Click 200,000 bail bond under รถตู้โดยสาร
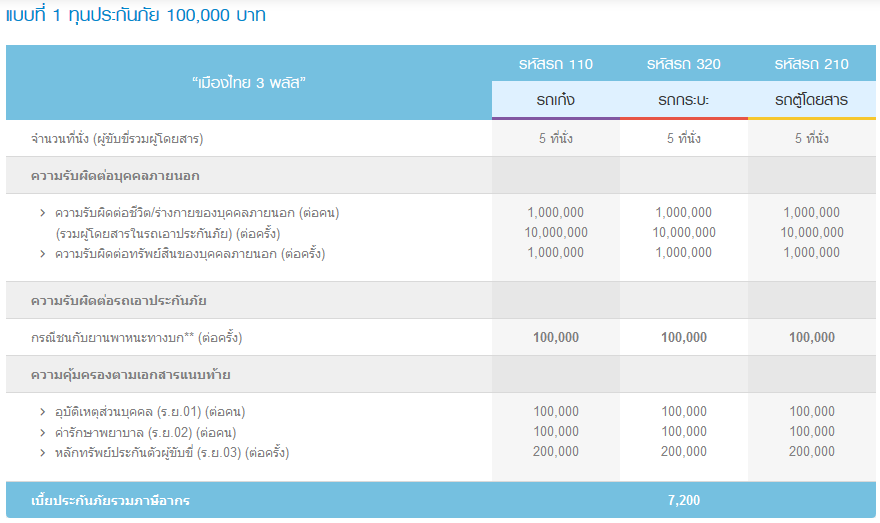Image resolution: width=880 pixels, height=523 pixels. coord(812,451)
